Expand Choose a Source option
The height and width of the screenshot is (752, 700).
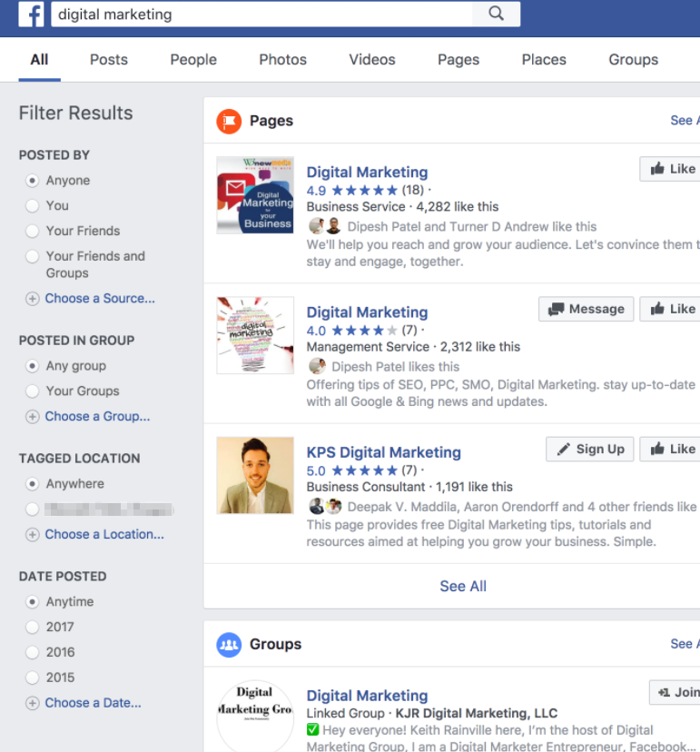(x=100, y=298)
